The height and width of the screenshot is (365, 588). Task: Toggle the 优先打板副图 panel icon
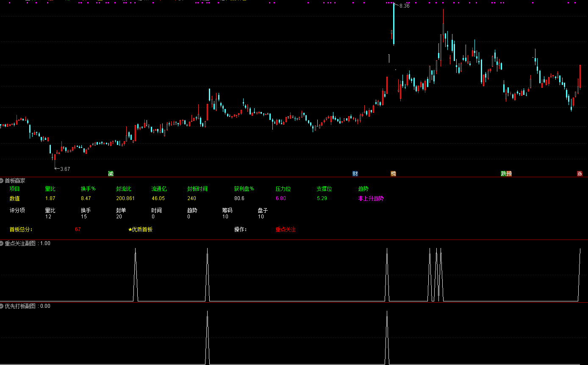click(x=2, y=306)
